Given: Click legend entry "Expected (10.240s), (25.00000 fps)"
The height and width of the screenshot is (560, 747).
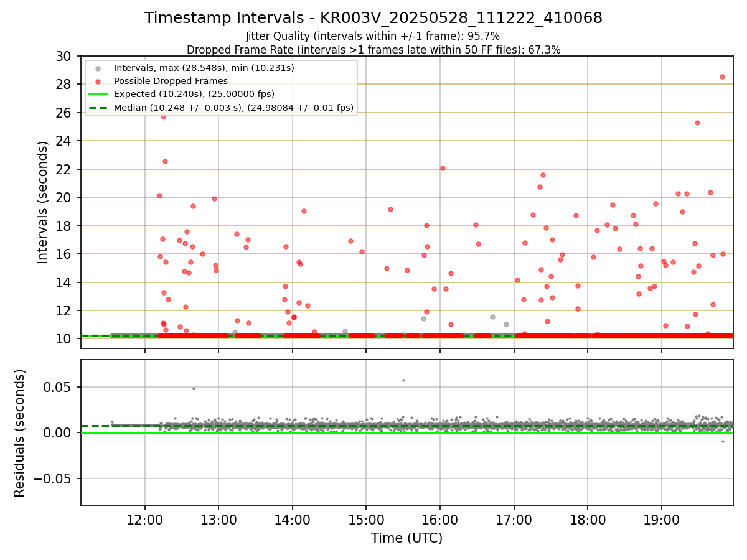Looking at the screenshot, I should coord(194,94).
